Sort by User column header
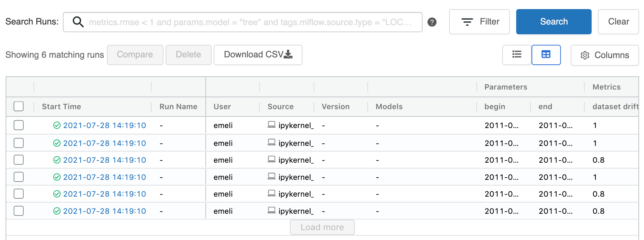Screen dimensions: 644x240 coord(222,106)
